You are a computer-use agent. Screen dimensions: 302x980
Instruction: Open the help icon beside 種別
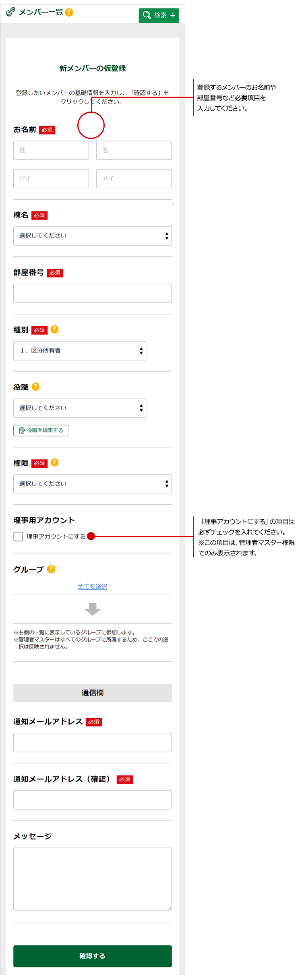click(55, 329)
